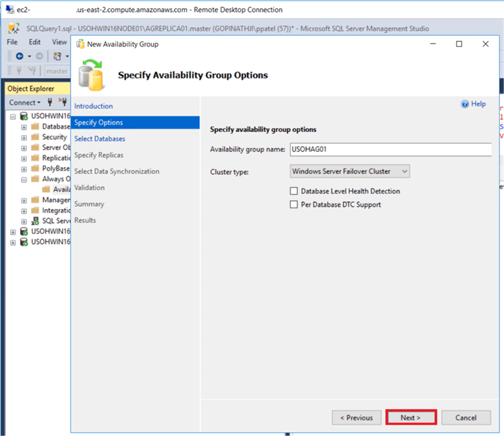Click the Security folder icon
504x436 pixels.
[x=35, y=137]
